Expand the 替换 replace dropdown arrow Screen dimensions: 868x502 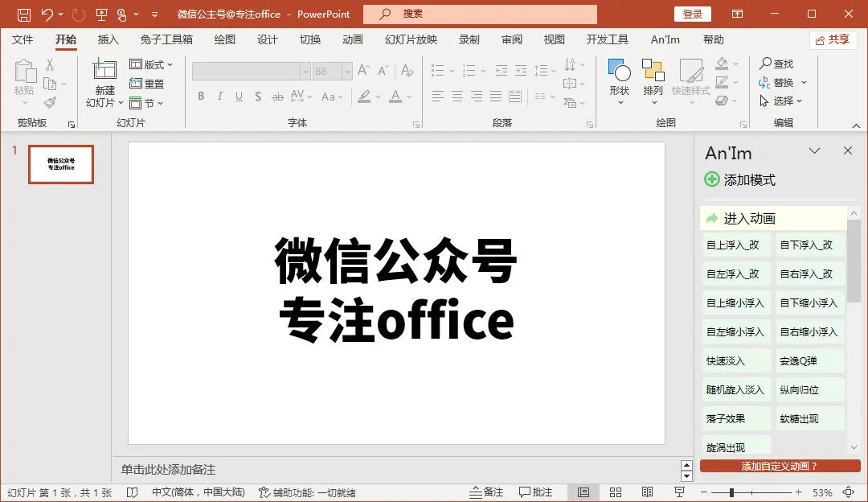tap(804, 83)
